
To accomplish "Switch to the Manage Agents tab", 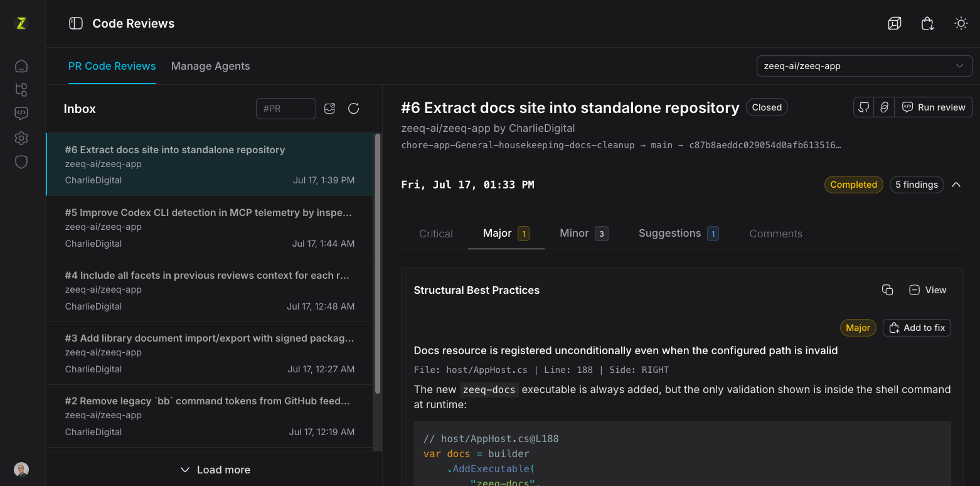I will point(211,66).
